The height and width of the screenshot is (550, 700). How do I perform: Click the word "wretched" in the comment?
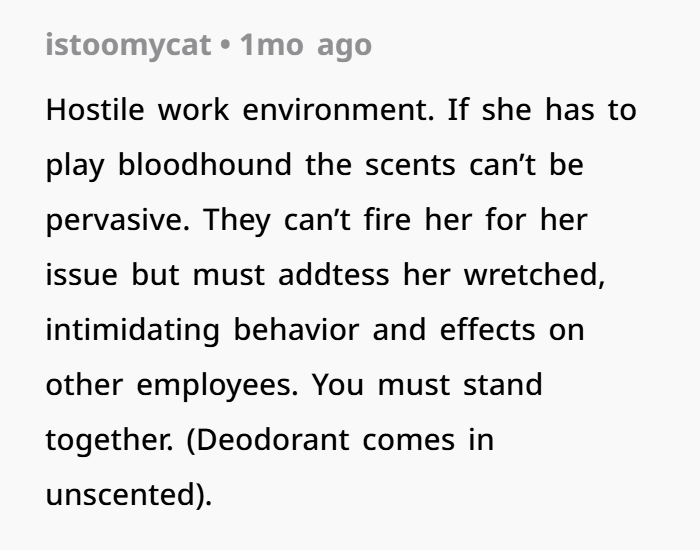coord(533,274)
